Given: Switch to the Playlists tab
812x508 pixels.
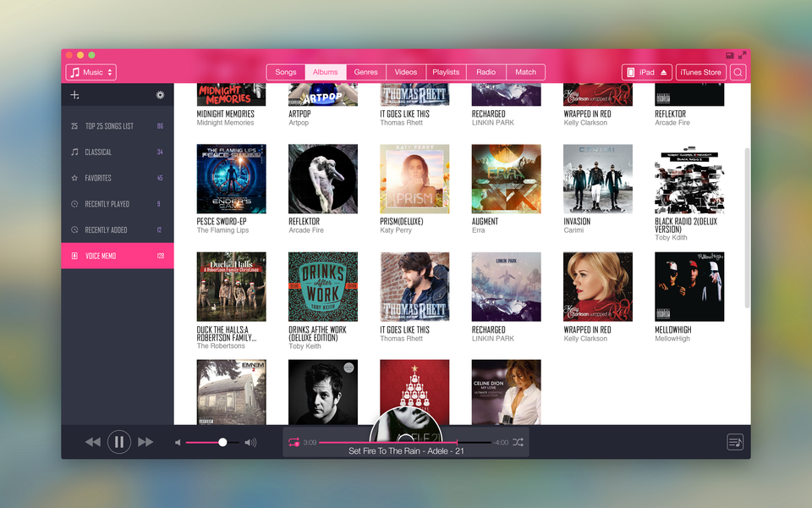Looking at the screenshot, I should pyautogui.click(x=446, y=72).
